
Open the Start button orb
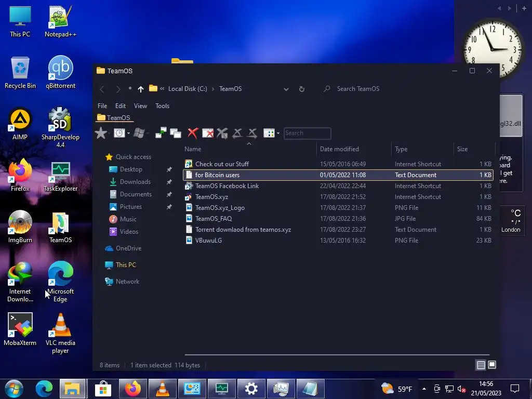click(14, 389)
